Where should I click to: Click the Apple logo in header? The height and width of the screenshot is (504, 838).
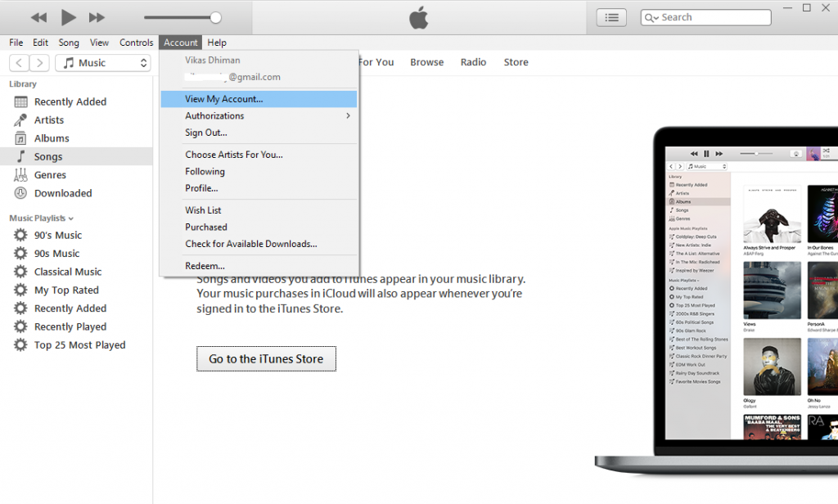pos(418,18)
